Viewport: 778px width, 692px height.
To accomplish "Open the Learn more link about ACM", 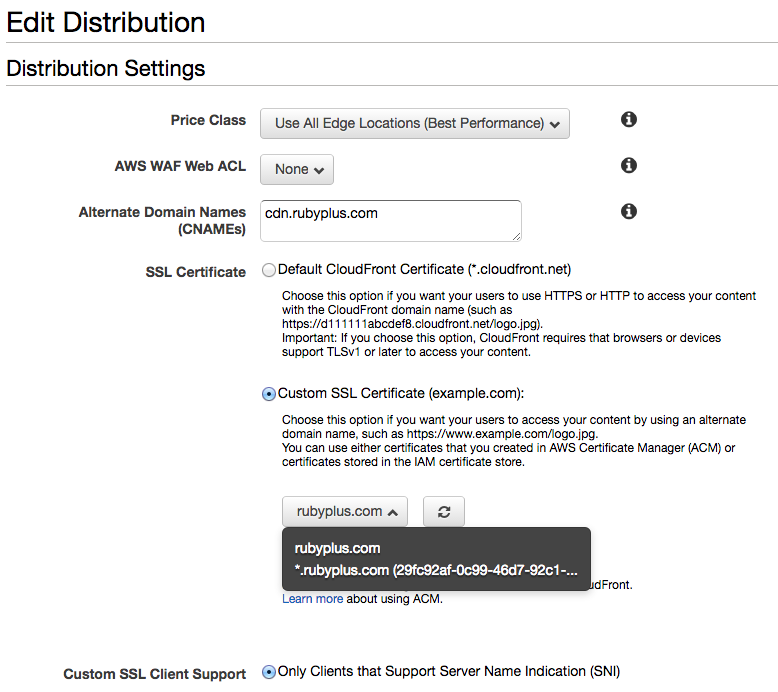I will coord(312,599).
